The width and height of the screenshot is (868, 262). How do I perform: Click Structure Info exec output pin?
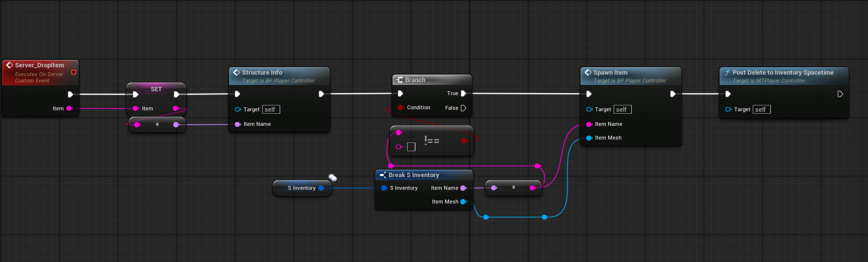[321, 94]
